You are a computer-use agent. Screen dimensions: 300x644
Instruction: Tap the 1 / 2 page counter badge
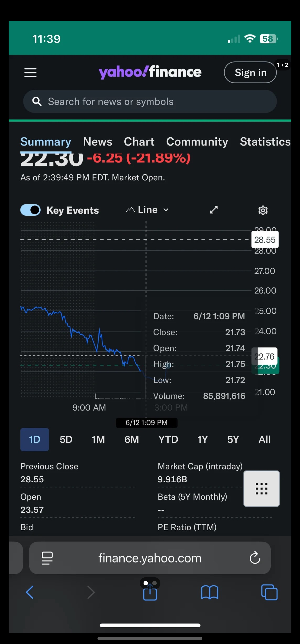pos(282,65)
